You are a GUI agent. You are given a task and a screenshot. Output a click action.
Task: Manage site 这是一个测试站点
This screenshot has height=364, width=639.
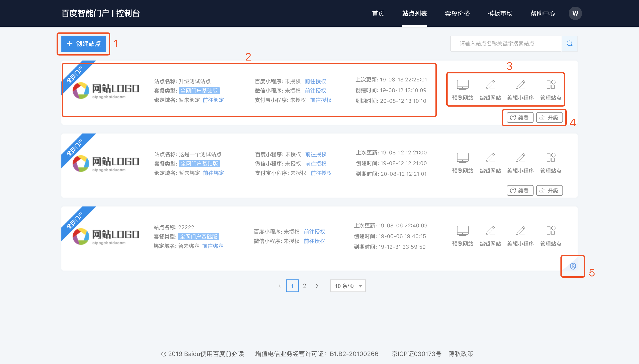550,163
